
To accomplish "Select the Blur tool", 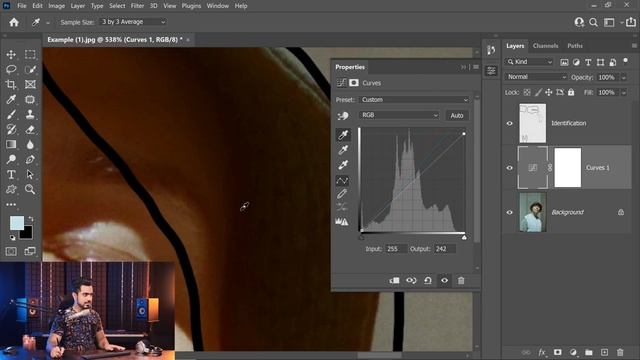I will pyautogui.click(x=30, y=144).
